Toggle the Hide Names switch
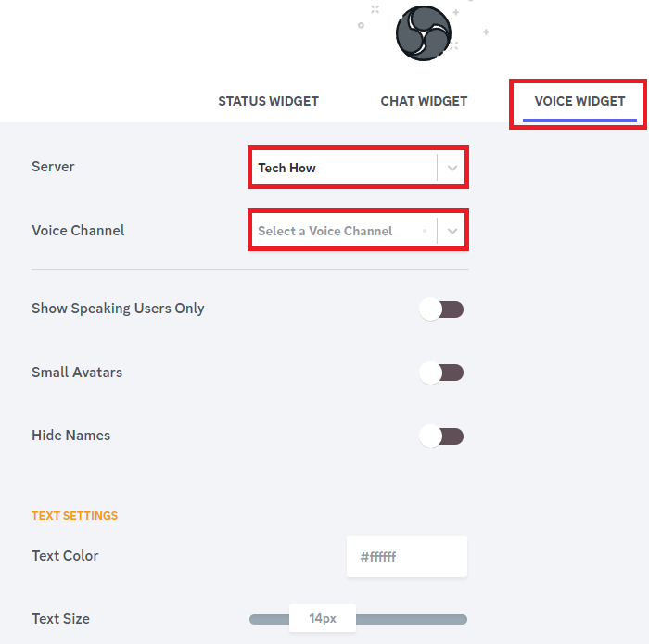The image size is (649, 644). click(441, 436)
